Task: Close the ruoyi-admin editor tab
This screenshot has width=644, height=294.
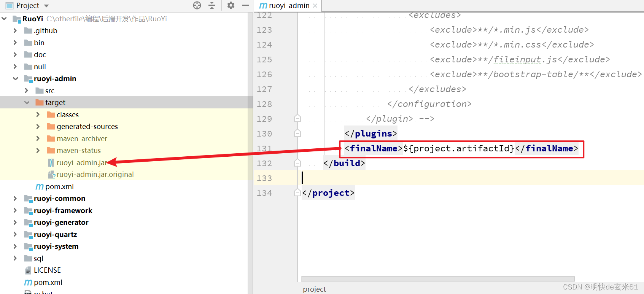Action: (315, 6)
